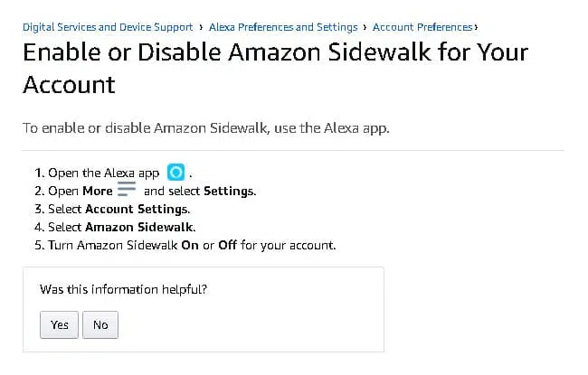Click the bold On word in step 5
Viewport: 588px width, 375px height.
[190, 245]
